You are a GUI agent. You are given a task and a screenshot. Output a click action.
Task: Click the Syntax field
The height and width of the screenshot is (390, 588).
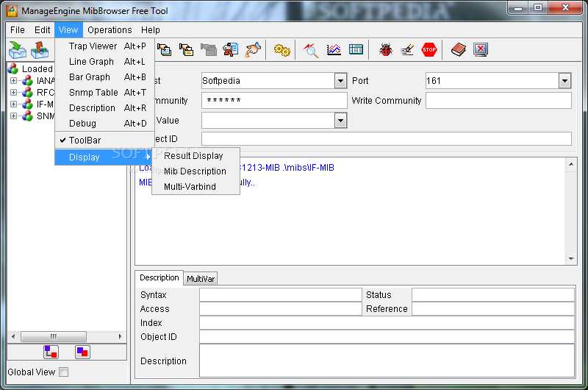click(281, 294)
